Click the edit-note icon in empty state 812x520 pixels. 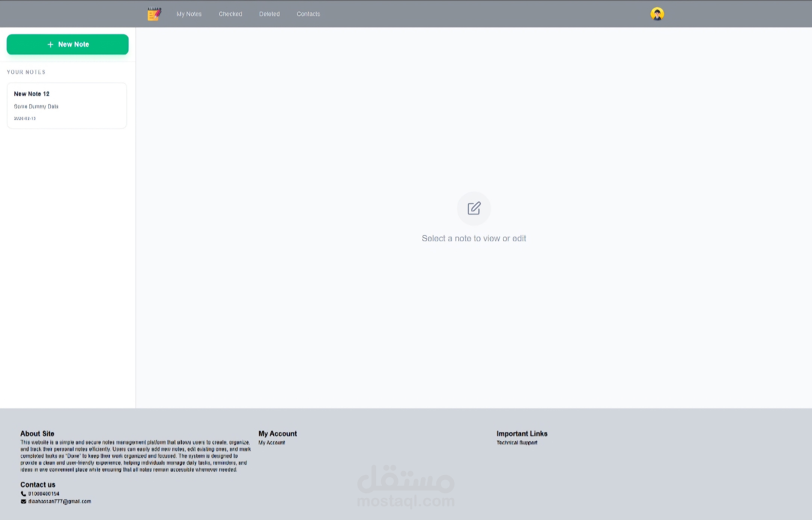[474, 208]
